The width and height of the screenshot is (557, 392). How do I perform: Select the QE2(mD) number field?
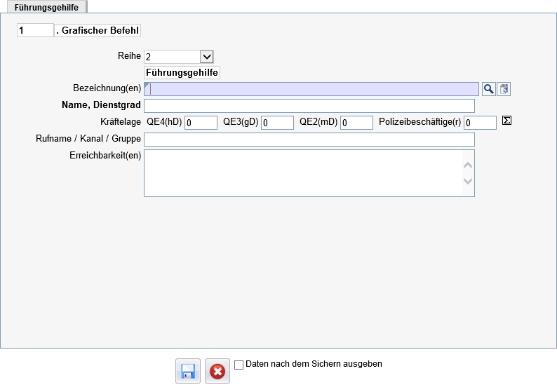[x=356, y=123]
